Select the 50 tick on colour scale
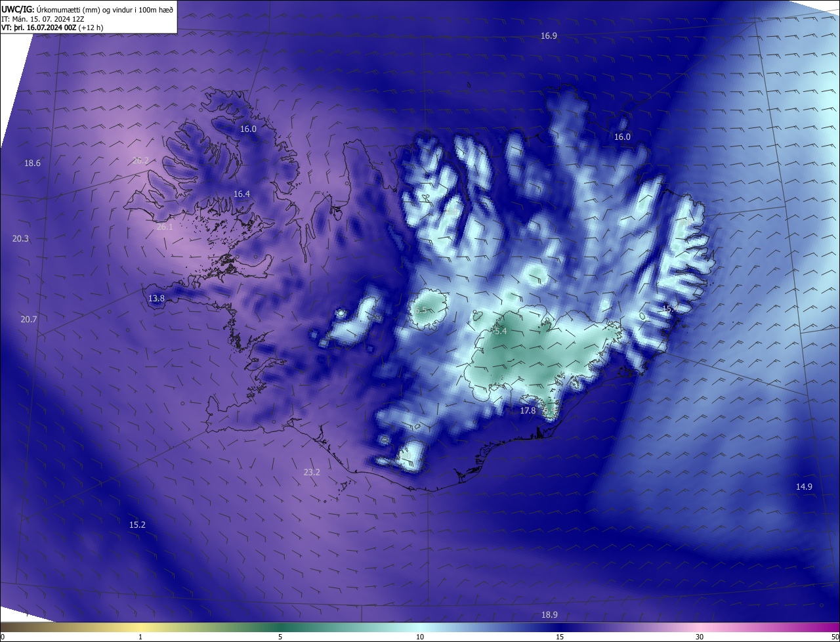The width and height of the screenshot is (840, 642). [835, 637]
